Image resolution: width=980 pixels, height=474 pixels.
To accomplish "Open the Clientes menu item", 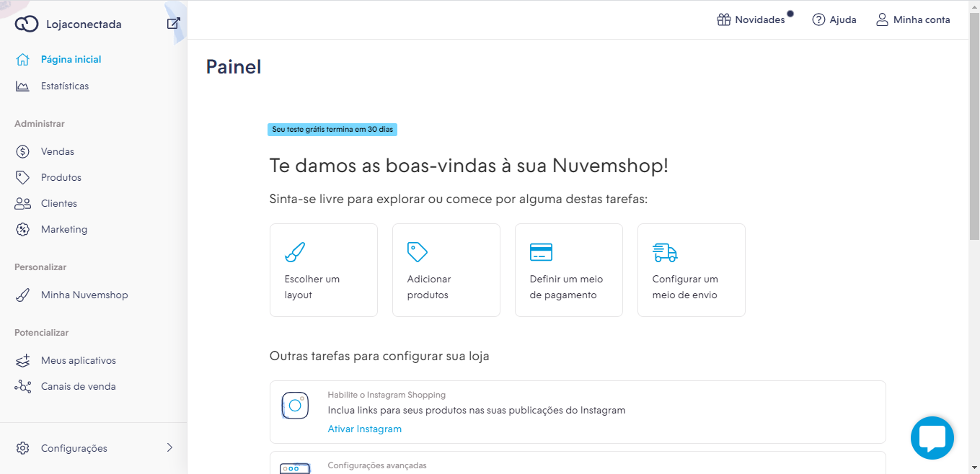I will [59, 204].
